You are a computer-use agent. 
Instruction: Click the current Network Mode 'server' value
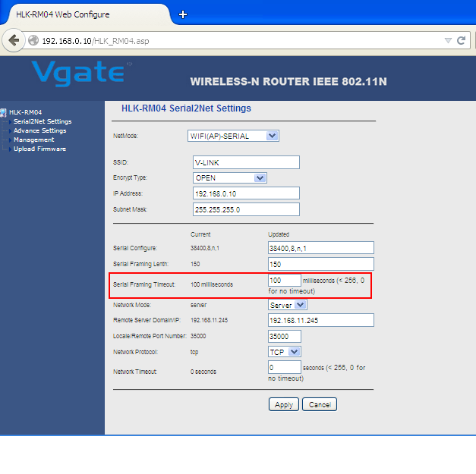click(199, 305)
